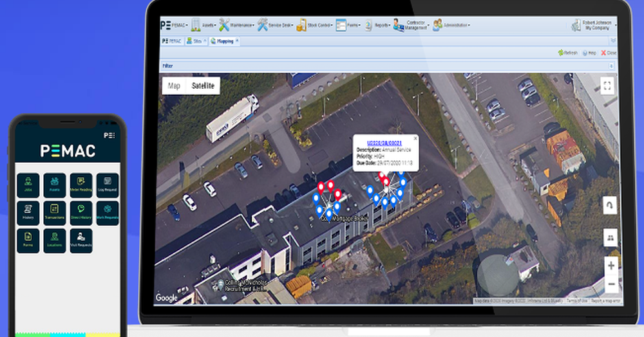Expand the Contractor Management menu
Viewport: 644px width, 337px height.
pos(411,26)
